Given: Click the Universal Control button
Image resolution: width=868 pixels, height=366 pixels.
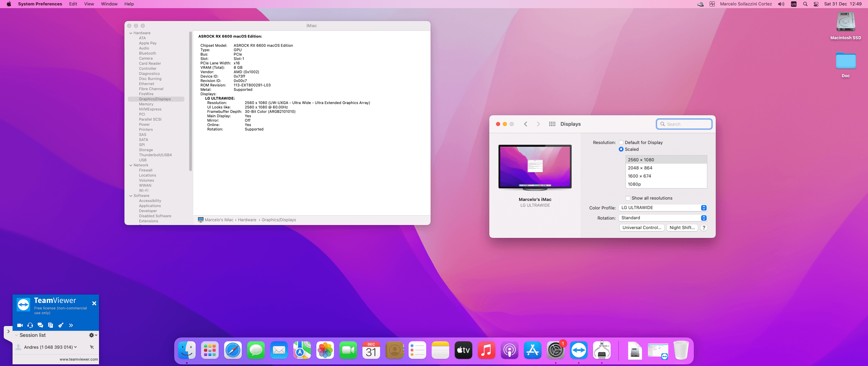Looking at the screenshot, I should 642,228.
